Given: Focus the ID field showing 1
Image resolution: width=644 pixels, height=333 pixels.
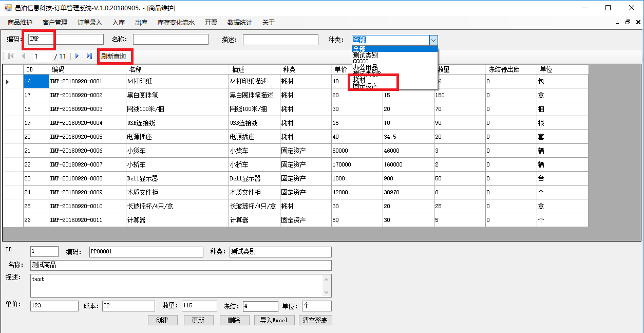Looking at the screenshot, I should [44, 252].
